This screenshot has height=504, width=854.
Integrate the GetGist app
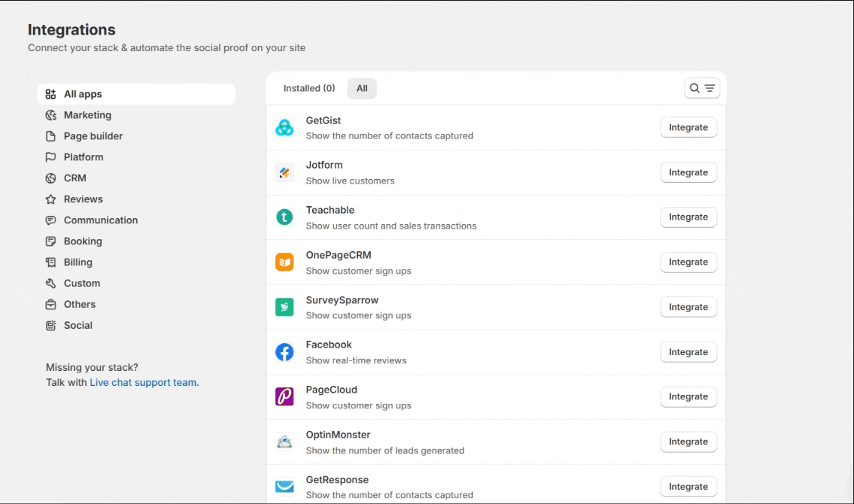688,128
